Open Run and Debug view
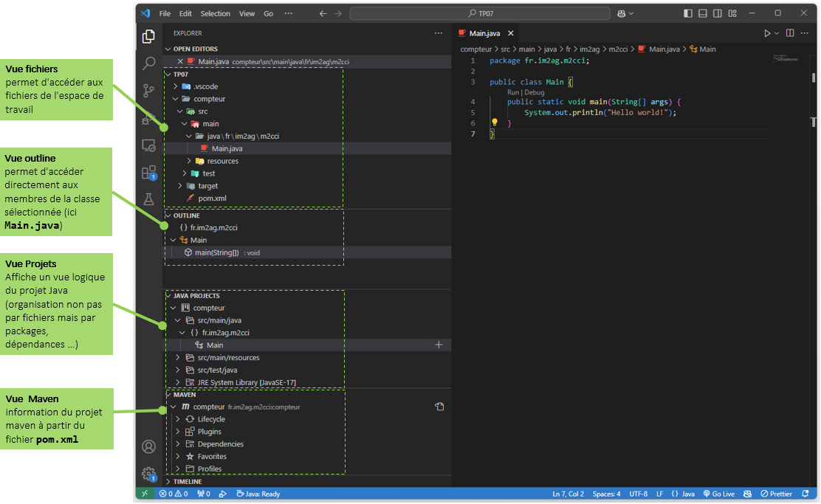 pos(147,119)
